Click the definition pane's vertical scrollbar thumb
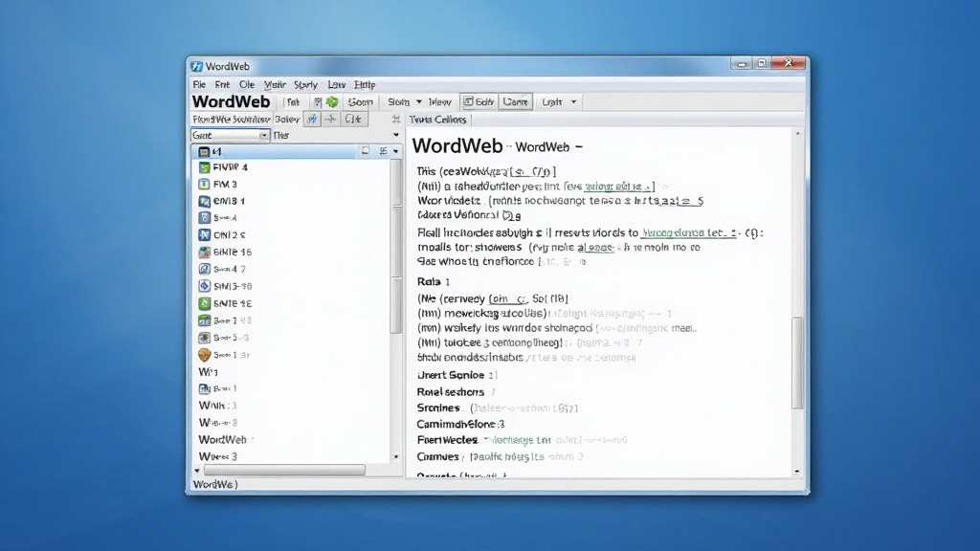 tap(797, 363)
